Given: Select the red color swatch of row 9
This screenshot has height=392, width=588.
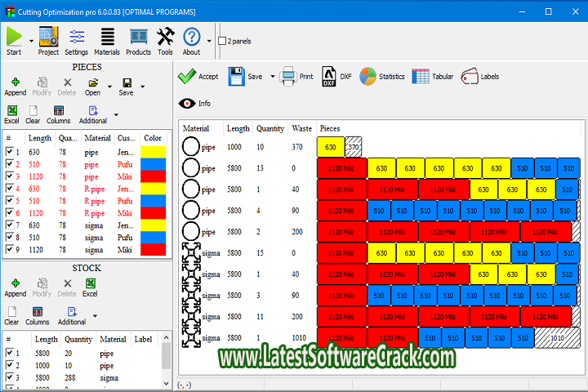Looking at the screenshot, I should (x=153, y=249).
